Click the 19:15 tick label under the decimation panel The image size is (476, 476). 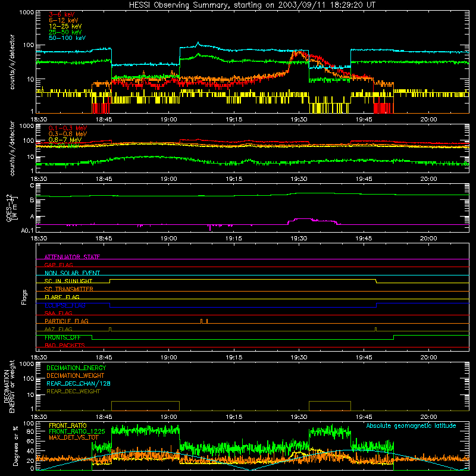pos(234,417)
